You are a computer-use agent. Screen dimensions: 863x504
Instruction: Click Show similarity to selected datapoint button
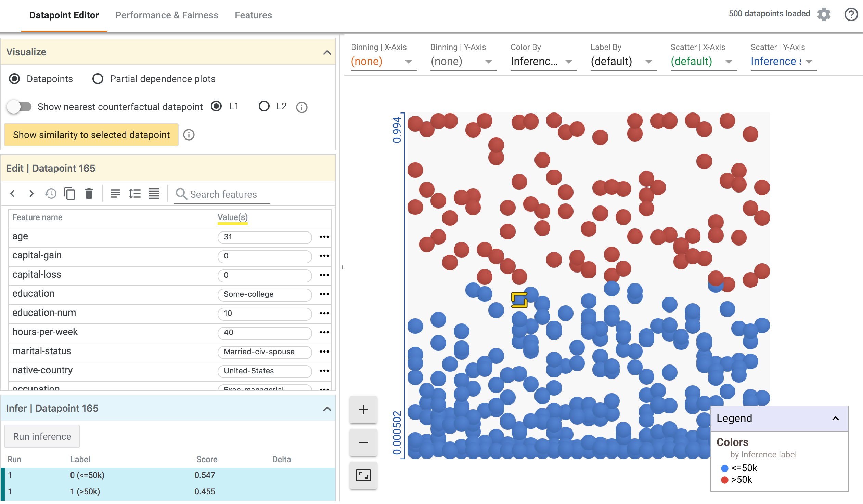click(91, 134)
